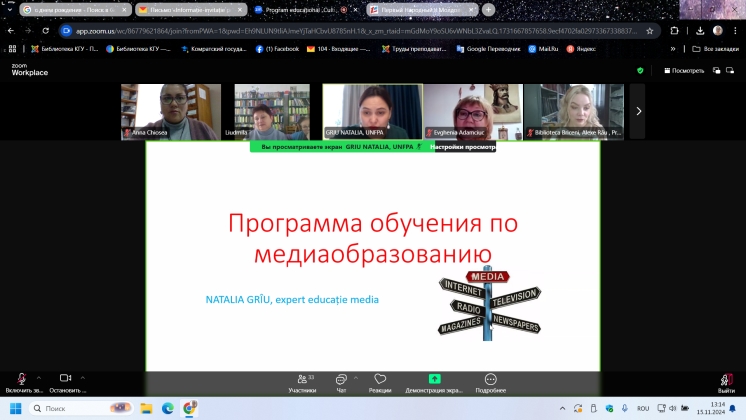
Task: Open the Реакции reactions menu
Action: pyautogui.click(x=380, y=383)
